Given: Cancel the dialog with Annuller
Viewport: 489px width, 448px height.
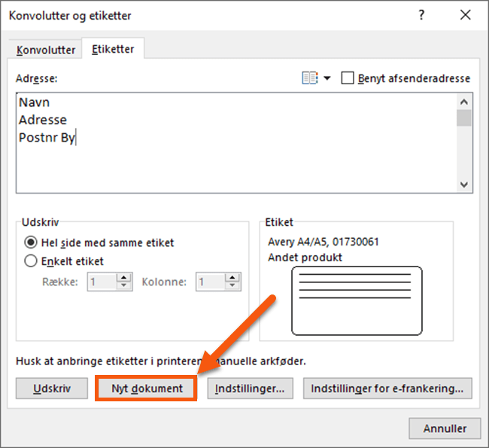Looking at the screenshot, I should pos(444,428).
